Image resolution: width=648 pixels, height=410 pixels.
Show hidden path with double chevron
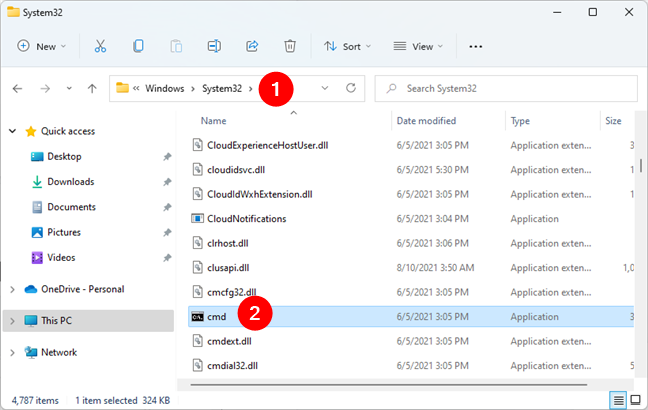click(136, 88)
